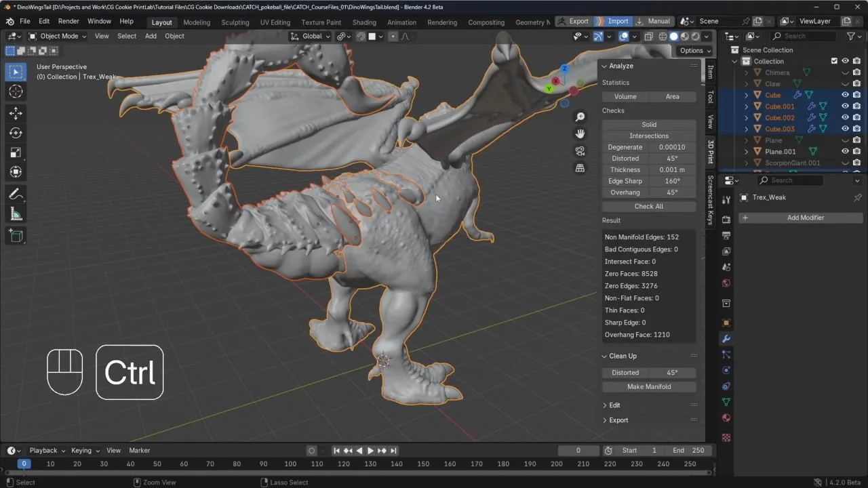Screen dimensions: 868x488
Task: Choose the Rotate tool
Action: 16,133
